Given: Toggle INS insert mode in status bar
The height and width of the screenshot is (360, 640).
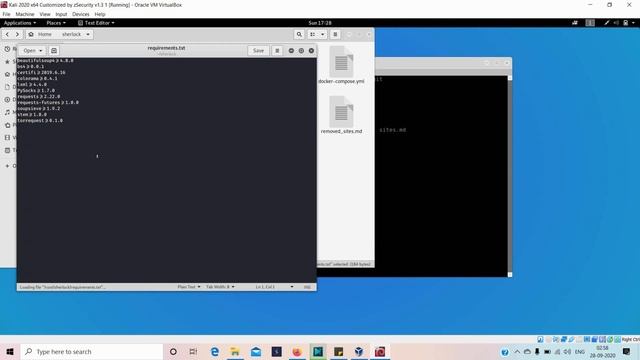Looking at the screenshot, I should (307, 287).
